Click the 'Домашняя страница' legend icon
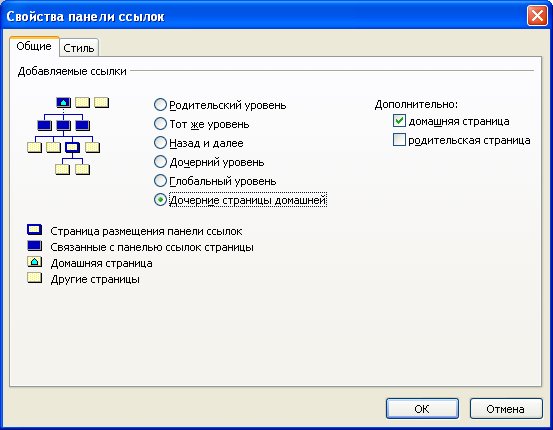This screenshot has height=430, width=553. tap(35, 262)
